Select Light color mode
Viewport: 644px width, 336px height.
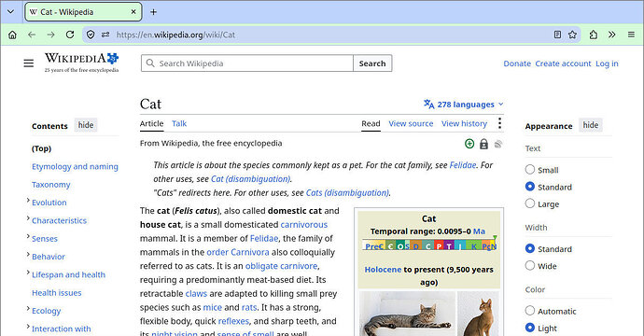pos(530,328)
